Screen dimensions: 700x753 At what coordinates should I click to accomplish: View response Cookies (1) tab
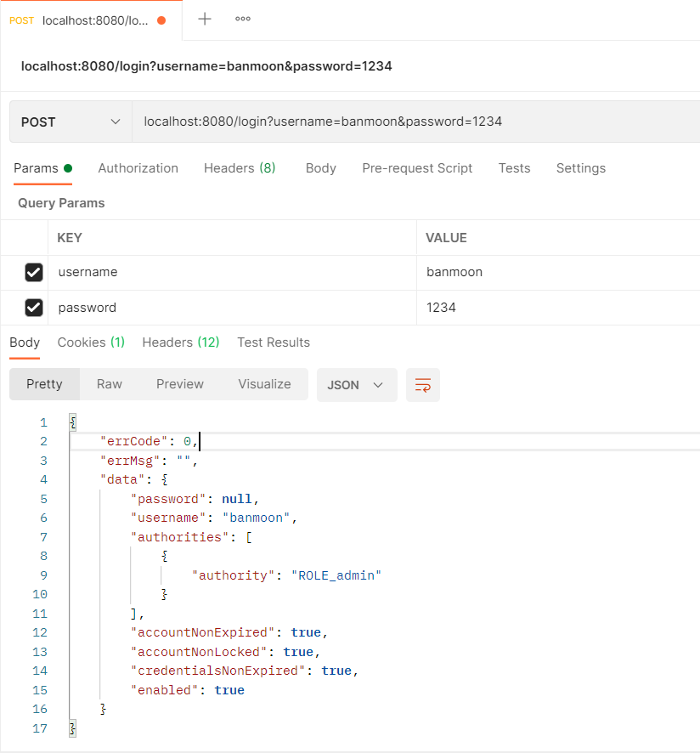click(91, 343)
